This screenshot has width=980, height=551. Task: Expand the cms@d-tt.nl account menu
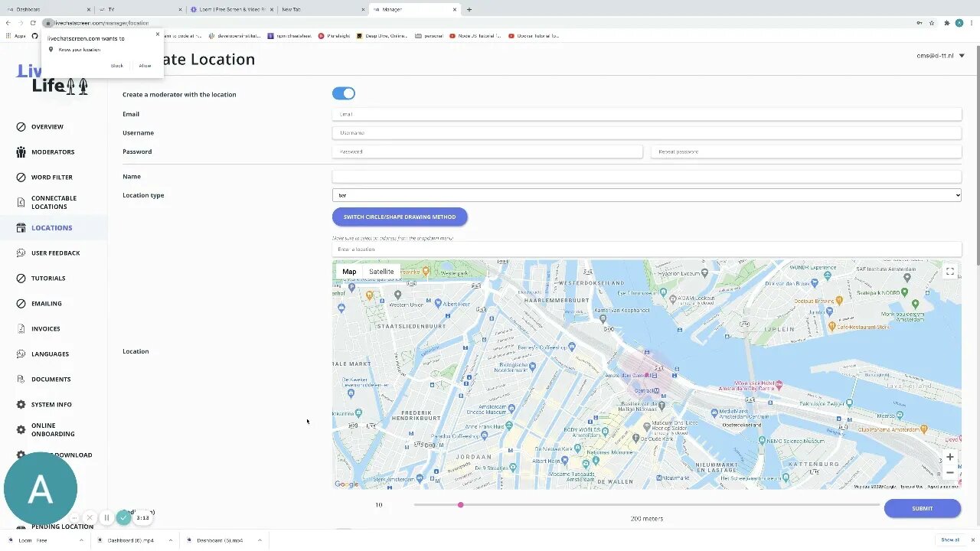(941, 55)
